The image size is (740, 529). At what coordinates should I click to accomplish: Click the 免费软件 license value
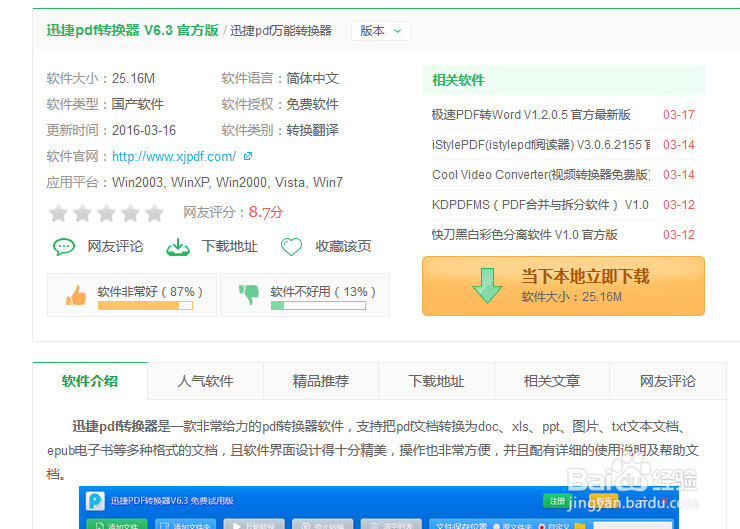[x=312, y=104]
